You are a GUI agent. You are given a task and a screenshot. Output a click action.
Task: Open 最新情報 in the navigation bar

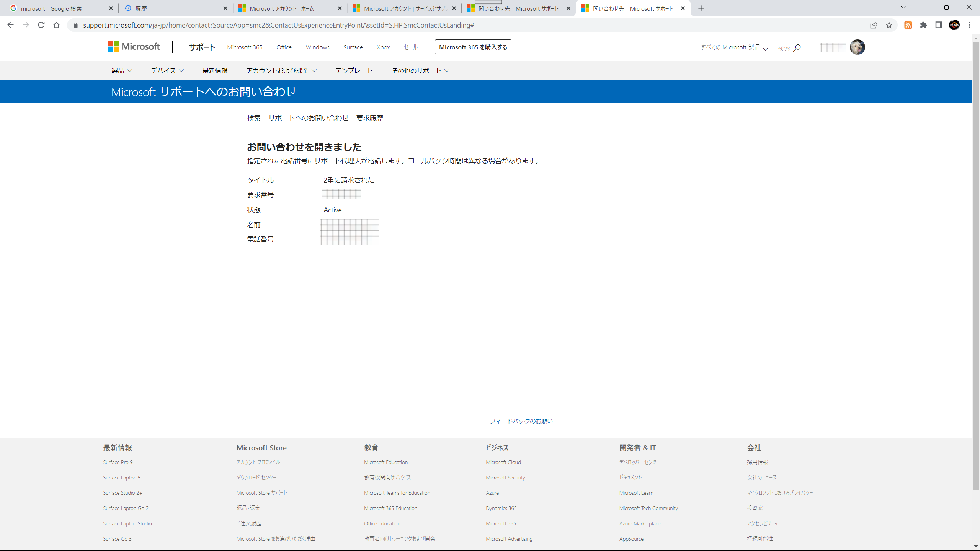click(x=215, y=71)
